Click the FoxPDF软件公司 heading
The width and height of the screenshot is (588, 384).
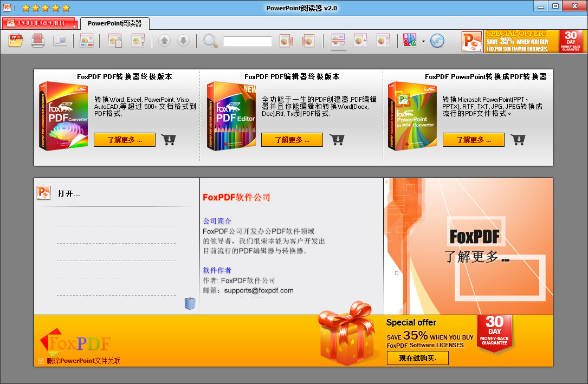(x=236, y=198)
